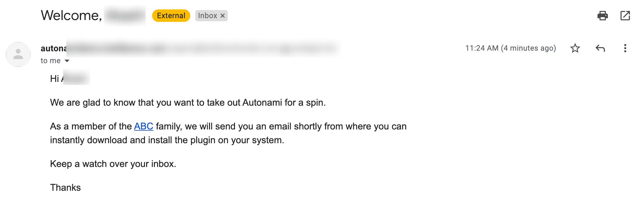Click the print all icon
The width and height of the screenshot is (644, 207).
pos(602,16)
